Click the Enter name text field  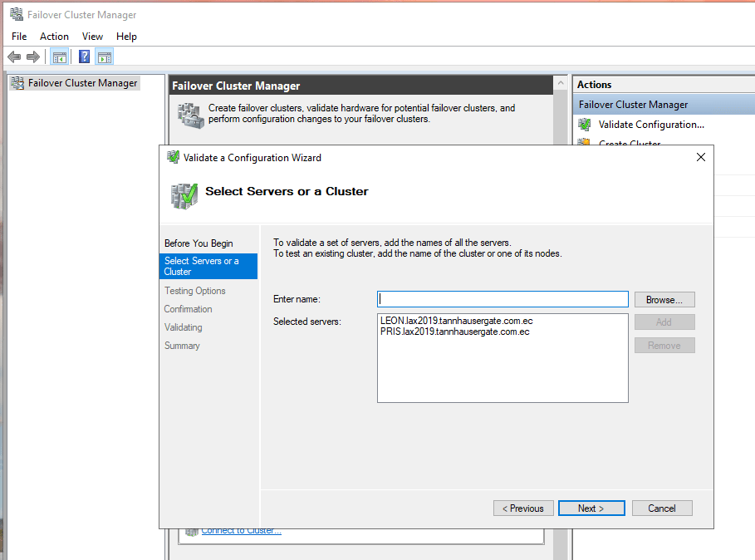click(503, 299)
